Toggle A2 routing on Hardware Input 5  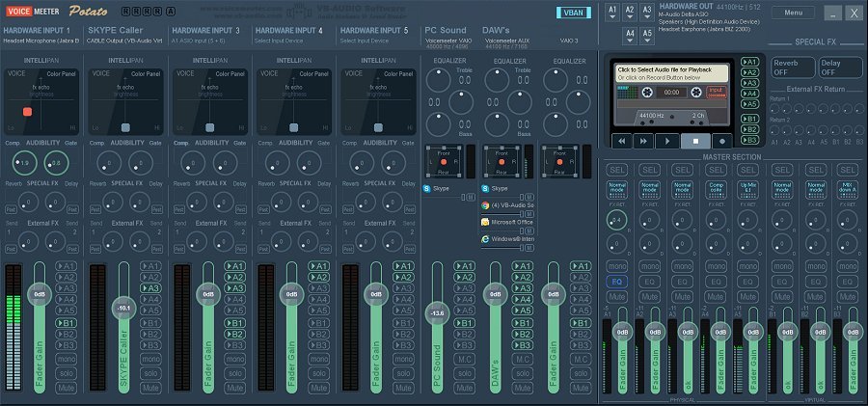[x=403, y=277]
